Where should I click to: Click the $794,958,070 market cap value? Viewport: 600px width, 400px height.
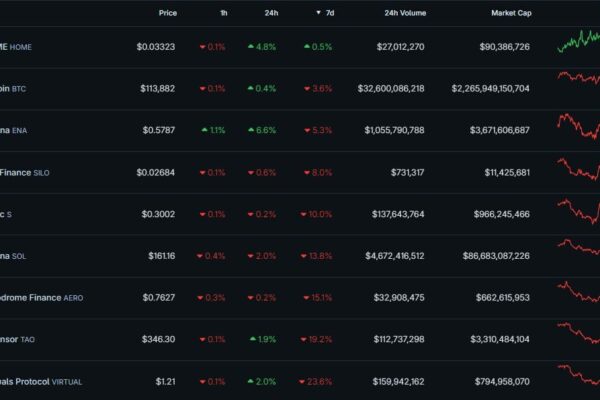coord(502,382)
